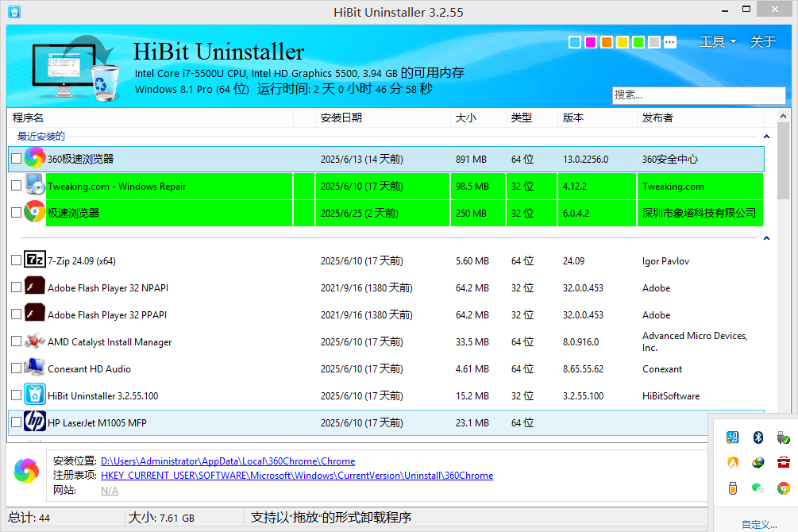The width and height of the screenshot is (798, 532).
Task: Click the 7-Zip program icon
Action: pos(35,260)
